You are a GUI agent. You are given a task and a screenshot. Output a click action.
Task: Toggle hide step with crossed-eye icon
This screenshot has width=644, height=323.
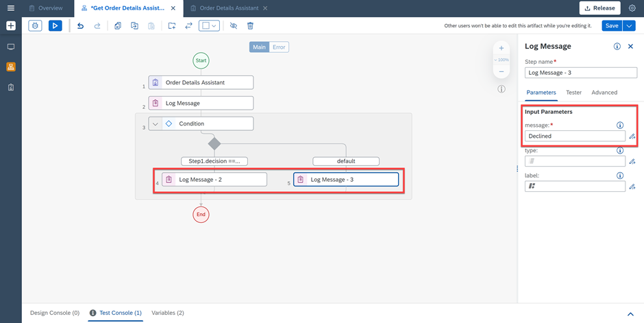[234, 26]
